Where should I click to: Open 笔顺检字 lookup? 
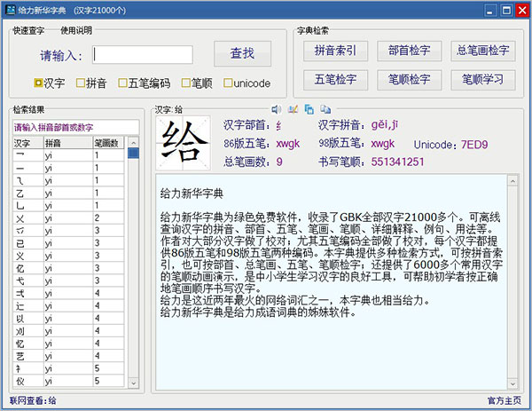click(409, 80)
